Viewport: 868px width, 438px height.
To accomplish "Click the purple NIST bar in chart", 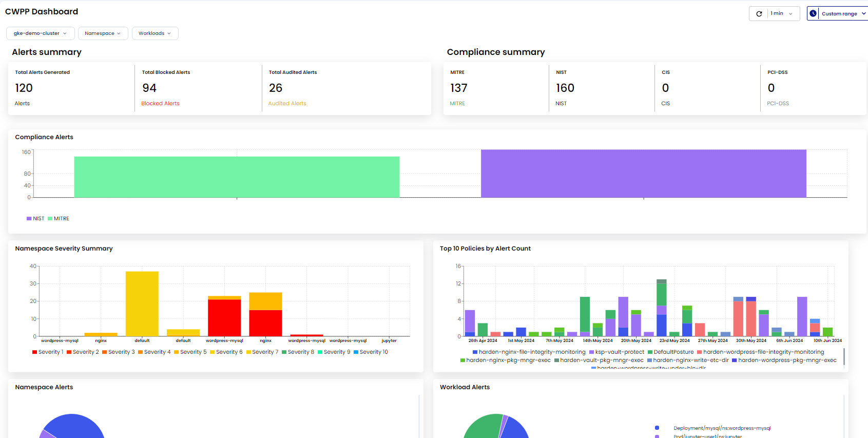I will tap(643, 174).
